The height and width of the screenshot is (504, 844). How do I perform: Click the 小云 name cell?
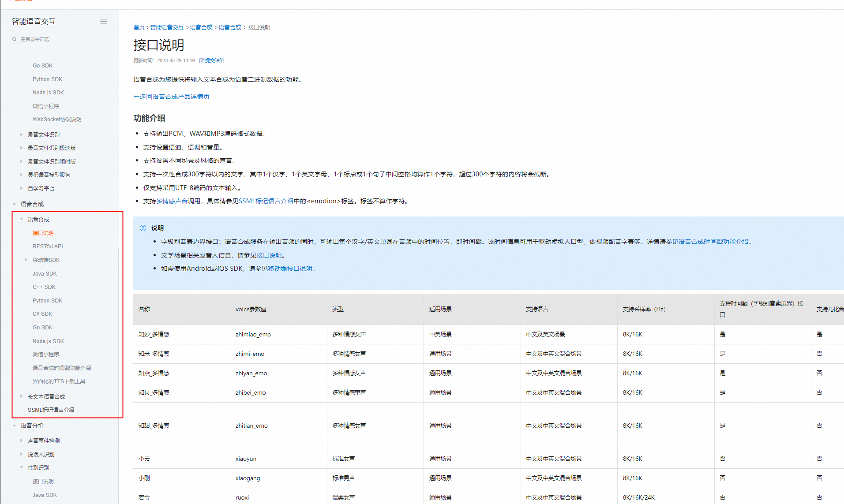click(x=181, y=459)
